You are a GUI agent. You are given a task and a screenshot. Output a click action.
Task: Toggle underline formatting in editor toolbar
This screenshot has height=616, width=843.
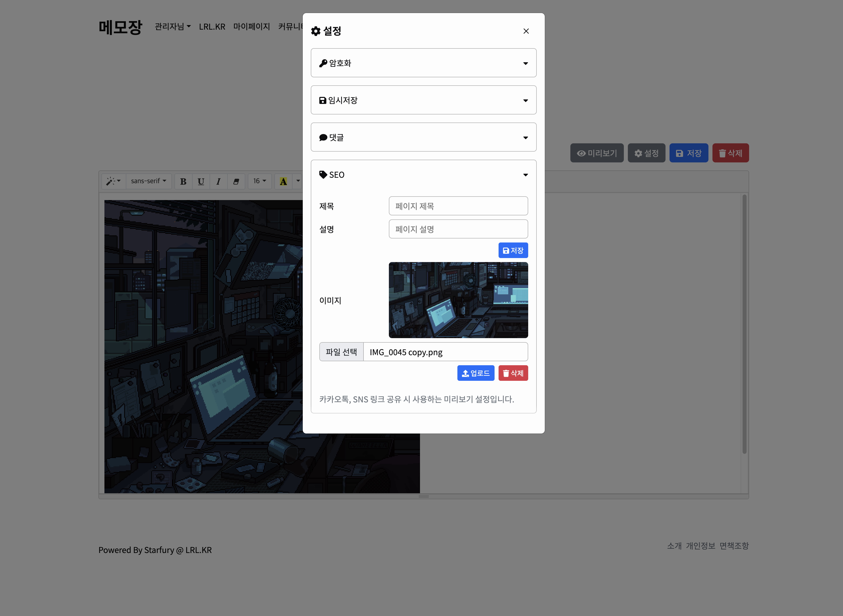[201, 181]
